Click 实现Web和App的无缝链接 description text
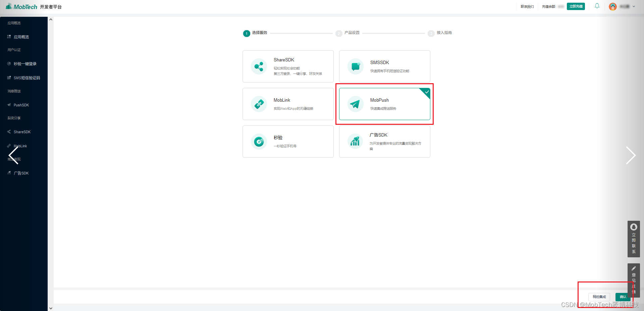644x311 pixels. pyautogui.click(x=293, y=109)
